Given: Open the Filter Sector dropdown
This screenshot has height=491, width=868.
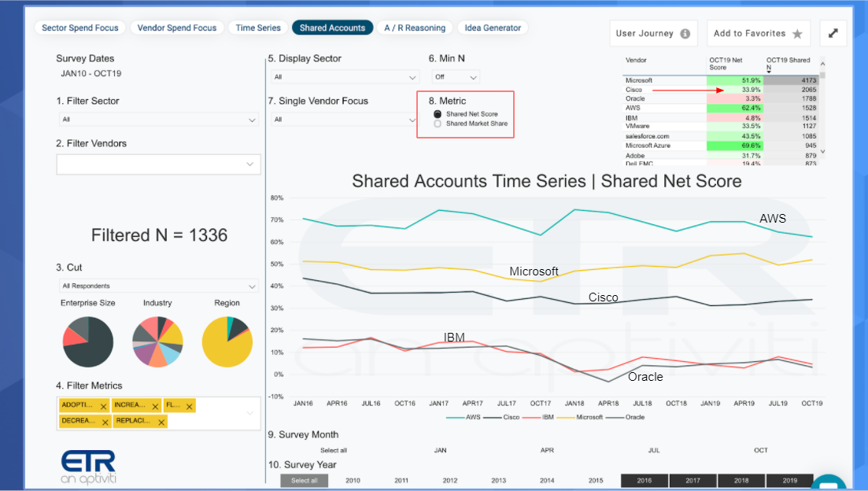Looking at the screenshot, I should [158, 120].
